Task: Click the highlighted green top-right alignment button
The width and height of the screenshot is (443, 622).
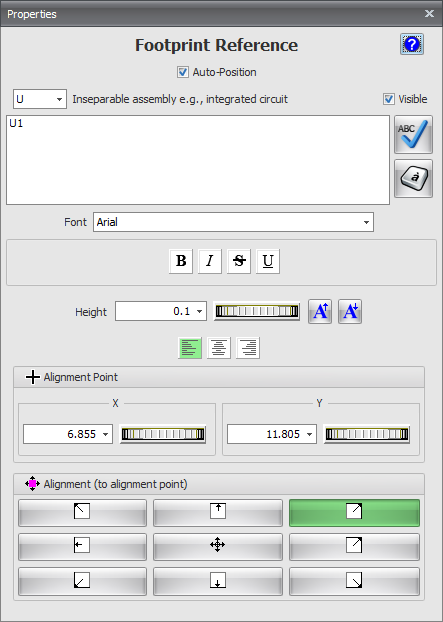Action: [x=354, y=513]
